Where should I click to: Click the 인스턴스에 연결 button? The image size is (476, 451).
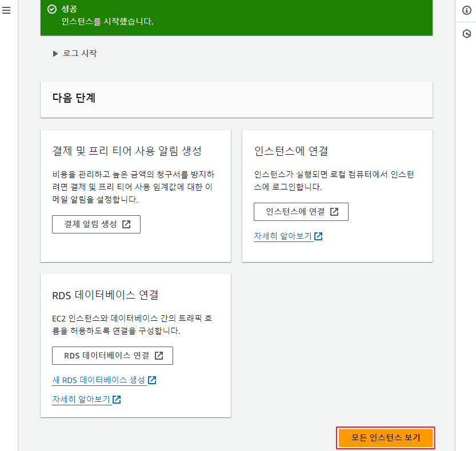[301, 212]
